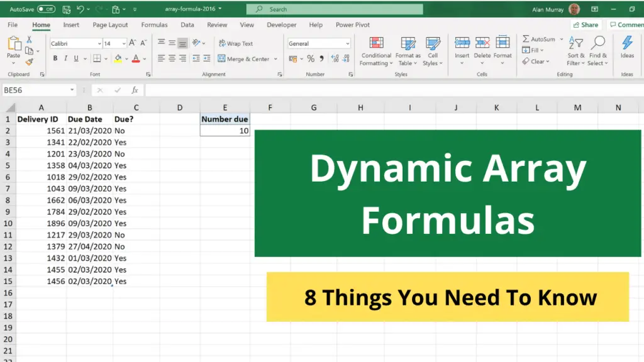
Task: Open the General number format dropdown
Action: pyautogui.click(x=347, y=43)
